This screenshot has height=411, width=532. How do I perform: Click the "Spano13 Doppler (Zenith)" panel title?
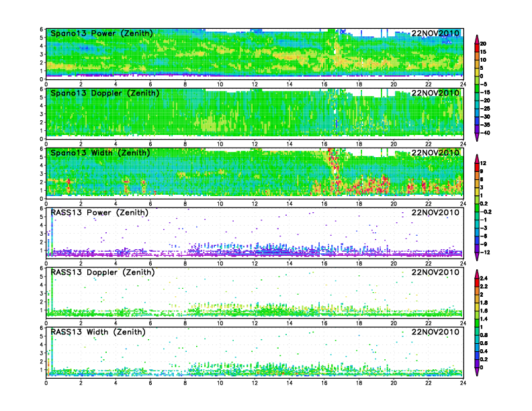click(105, 93)
